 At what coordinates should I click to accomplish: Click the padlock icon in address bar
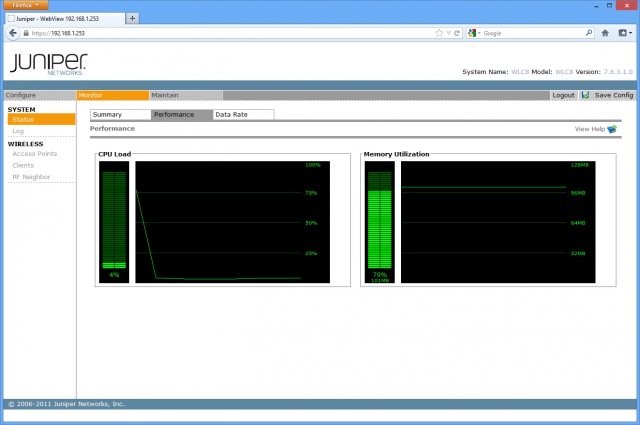click(26, 33)
